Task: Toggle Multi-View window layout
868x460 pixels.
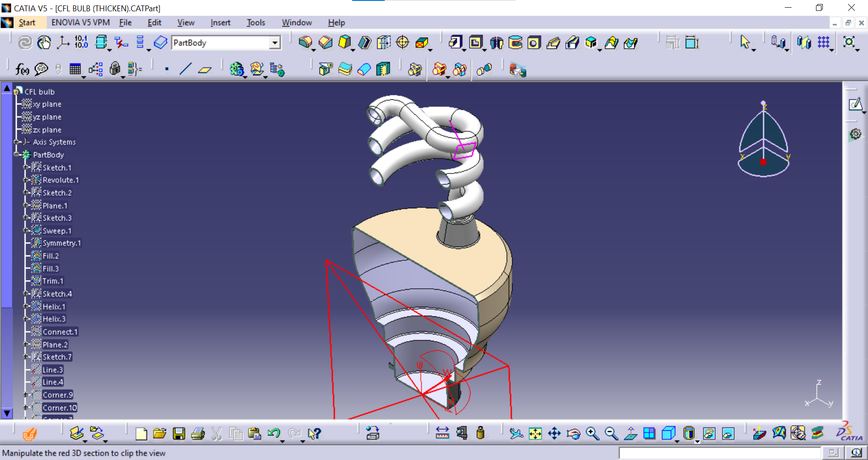Action: (649, 434)
